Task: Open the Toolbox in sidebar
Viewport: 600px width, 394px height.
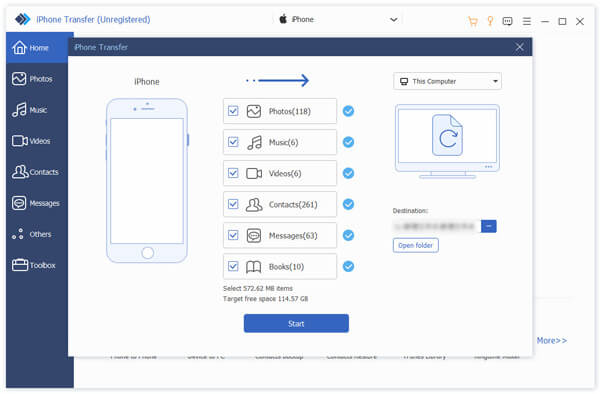Action: point(37,265)
